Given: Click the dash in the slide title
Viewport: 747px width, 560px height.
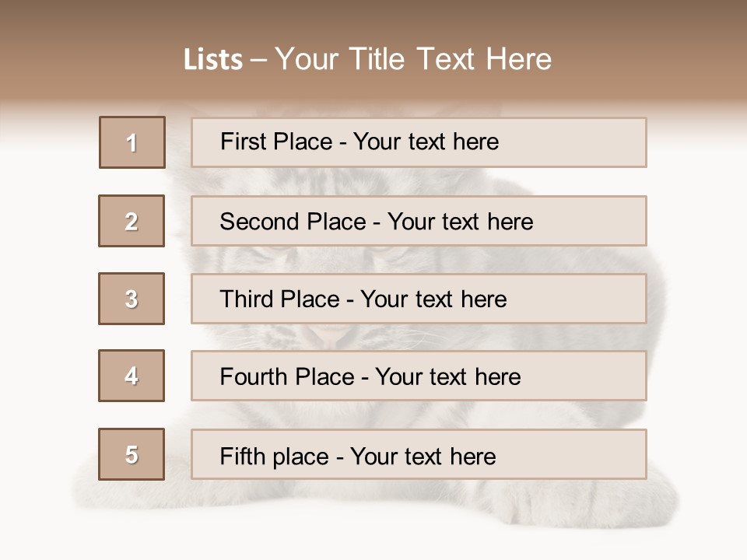Looking at the screenshot, I should pyautogui.click(x=259, y=60).
